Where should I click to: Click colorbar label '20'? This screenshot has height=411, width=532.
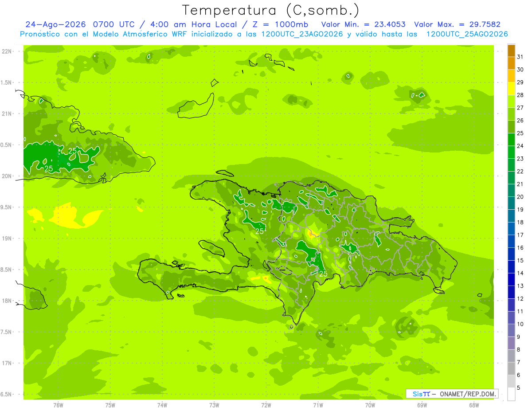[520, 197]
